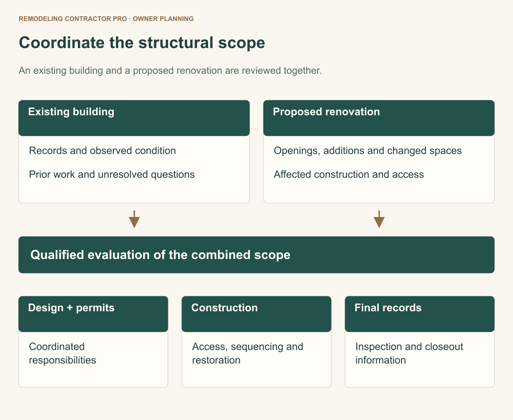This screenshot has height=420, width=513.
Task: Select the 'Proposed renovation' card header
Action: tap(379, 118)
